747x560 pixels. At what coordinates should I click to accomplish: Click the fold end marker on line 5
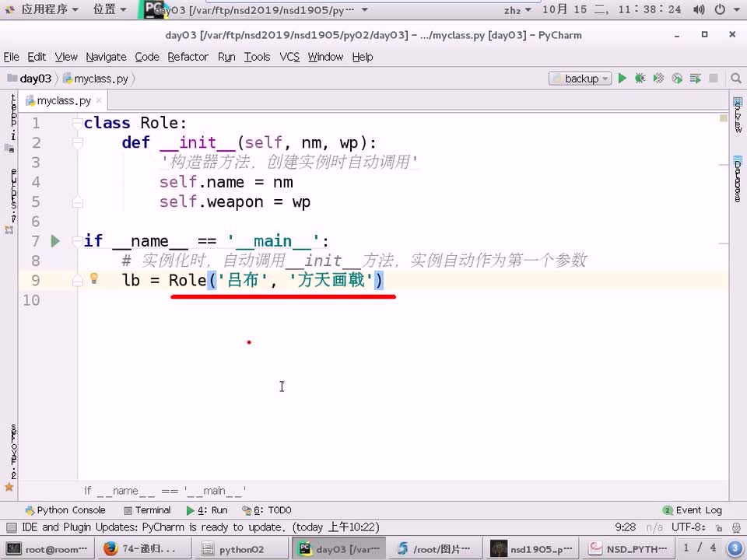77,202
